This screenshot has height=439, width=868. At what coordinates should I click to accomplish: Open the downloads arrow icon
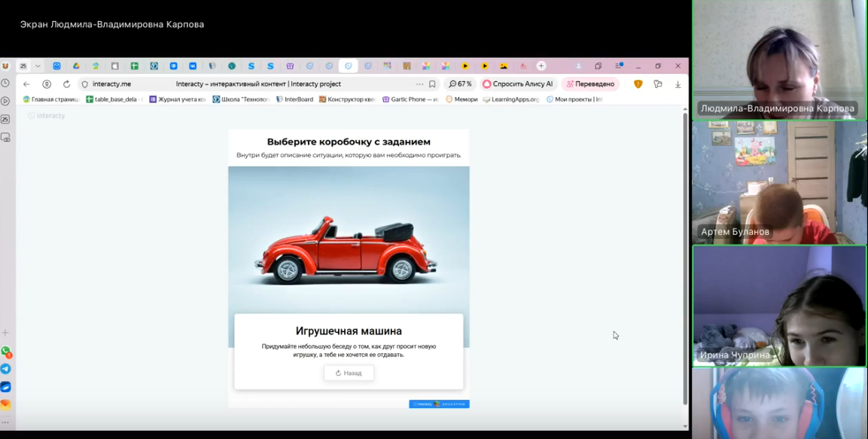[x=678, y=84]
